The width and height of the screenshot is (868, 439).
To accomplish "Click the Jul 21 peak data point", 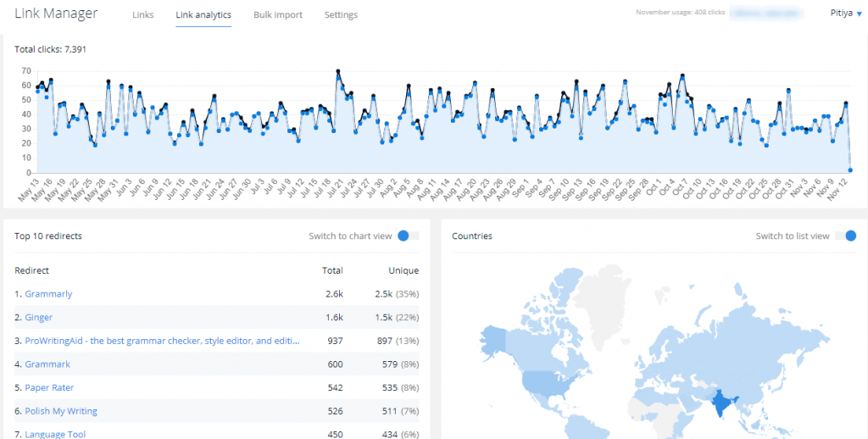I will pyautogui.click(x=337, y=71).
